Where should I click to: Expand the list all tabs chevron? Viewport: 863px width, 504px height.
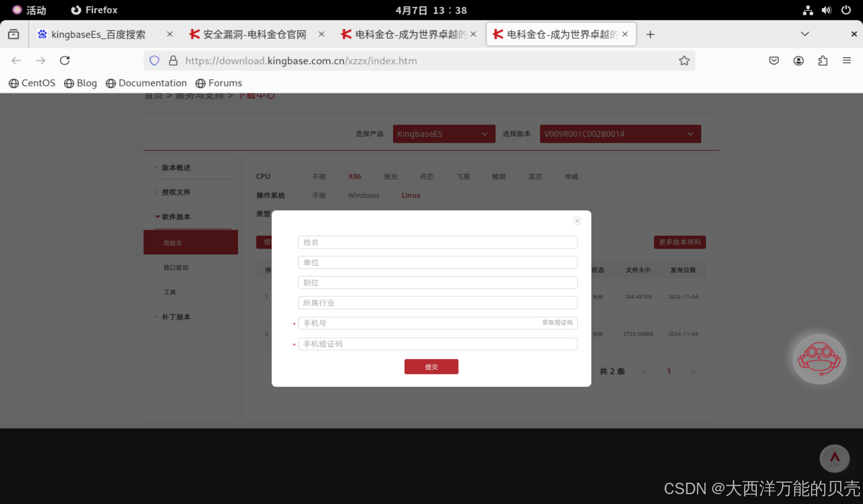pos(805,34)
